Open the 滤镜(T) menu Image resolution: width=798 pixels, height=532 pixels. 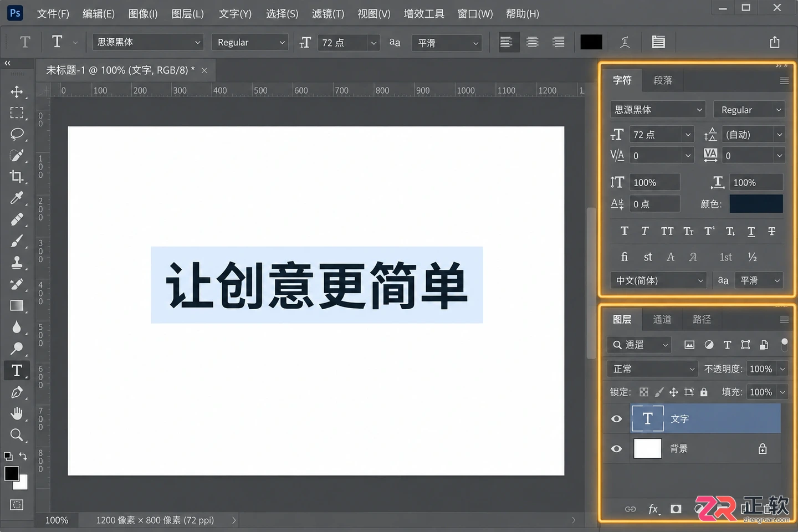[x=328, y=14]
